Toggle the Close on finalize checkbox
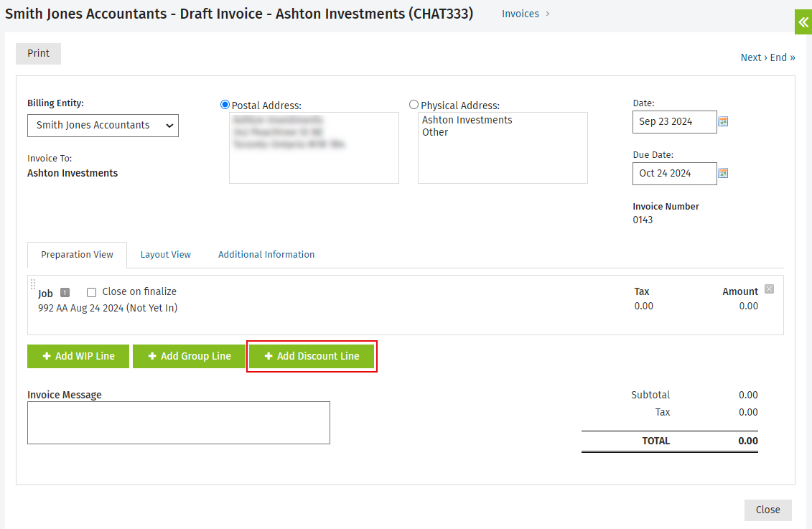This screenshot has height=529, width=812. pos(92,292)
